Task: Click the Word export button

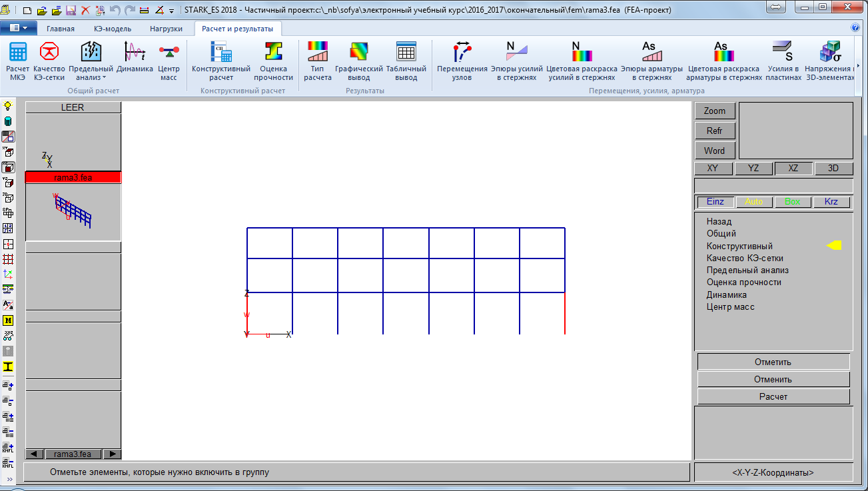Action: pyautogui.click(x=715, y=151)
